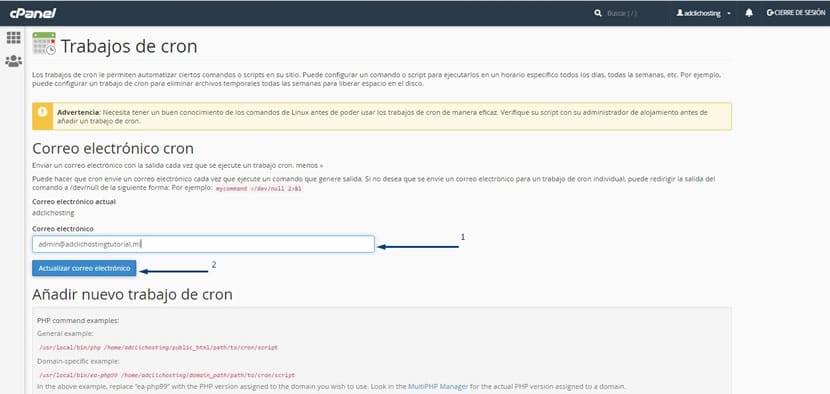Screen dimensions: 830x394
Task: Click the Domain-specific example label
Action: click(78, 361)
